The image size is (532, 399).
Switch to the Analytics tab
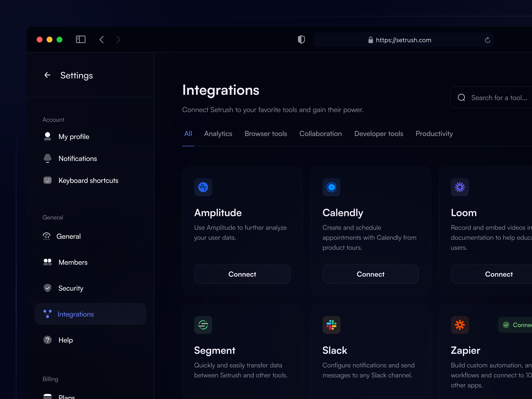pos(218,134)
